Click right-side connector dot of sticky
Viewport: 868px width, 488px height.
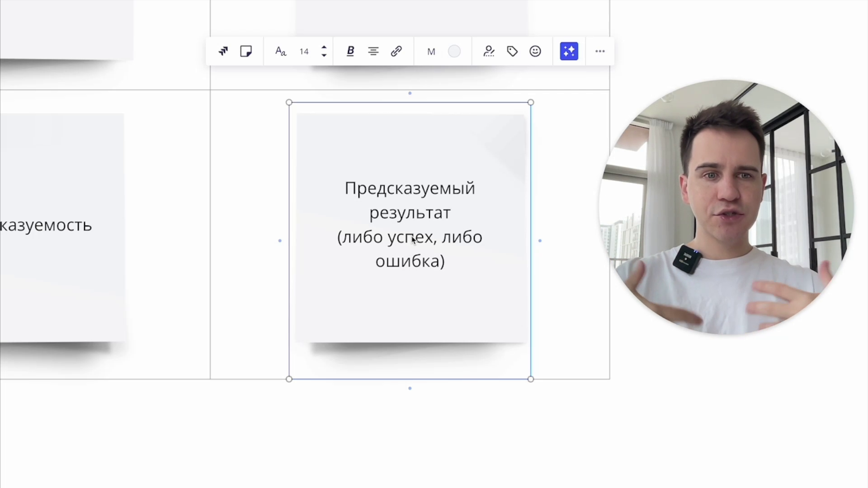click(540, 241)
